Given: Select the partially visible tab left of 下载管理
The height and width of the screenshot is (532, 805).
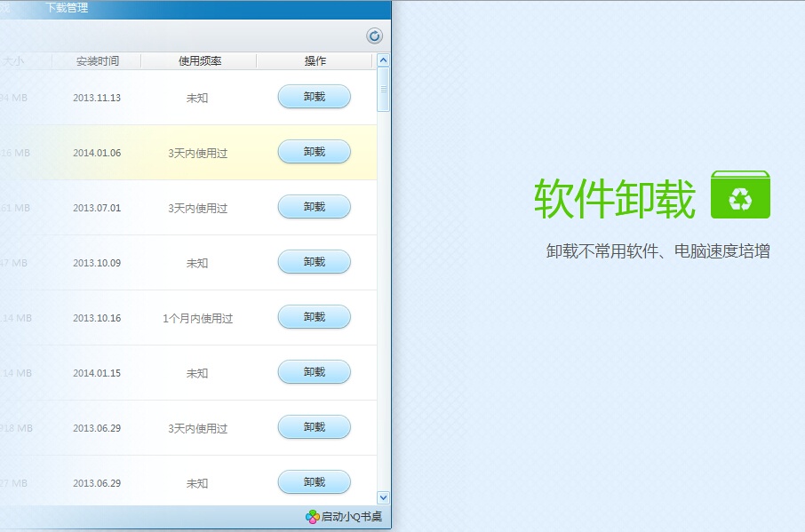Looking at the screenshot, I should point(7,8).
